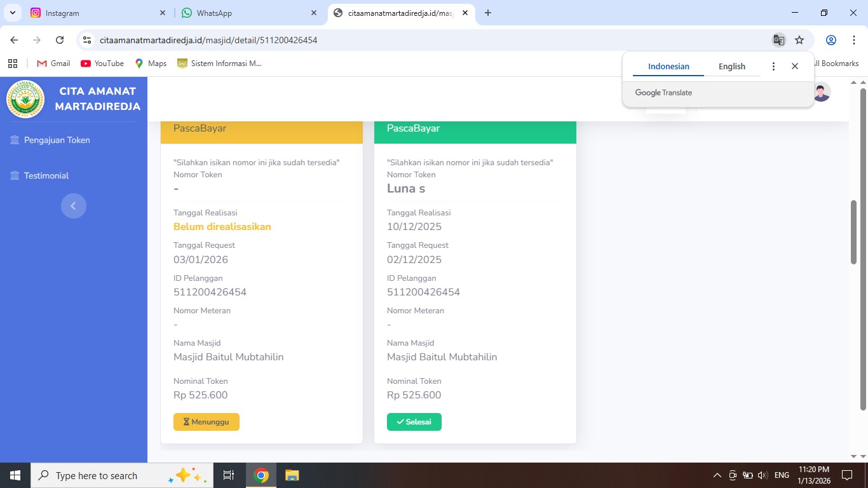Open Google Translate more options menu
The image size is (868, 488).
point(773,67)
